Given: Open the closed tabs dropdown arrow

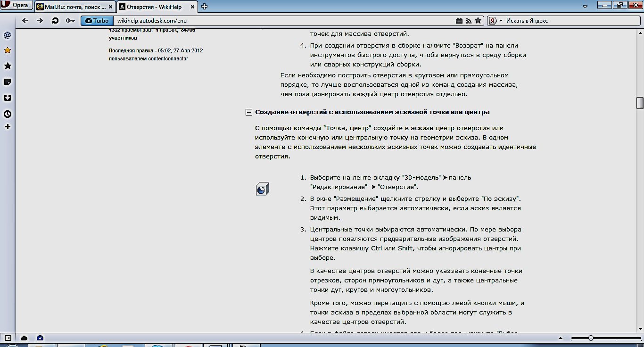Looking at the screenshot, I should (x=585, y=7).
